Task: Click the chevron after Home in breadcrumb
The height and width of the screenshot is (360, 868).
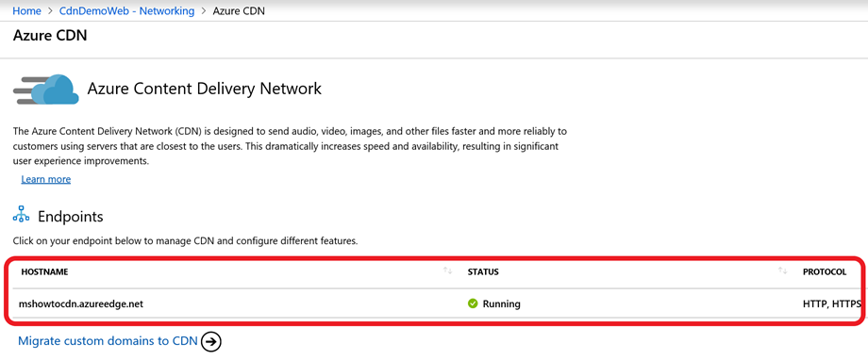Action: tap(50, 11)
